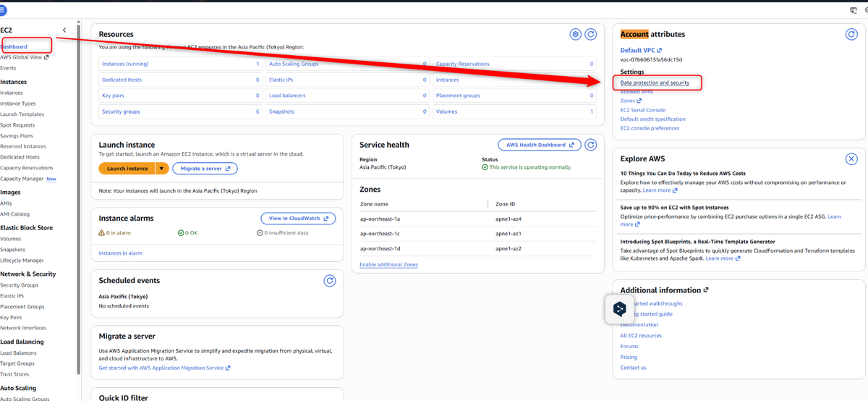
Task: Open Get started with AWS Application Migration Service
Action: point(164,368)
